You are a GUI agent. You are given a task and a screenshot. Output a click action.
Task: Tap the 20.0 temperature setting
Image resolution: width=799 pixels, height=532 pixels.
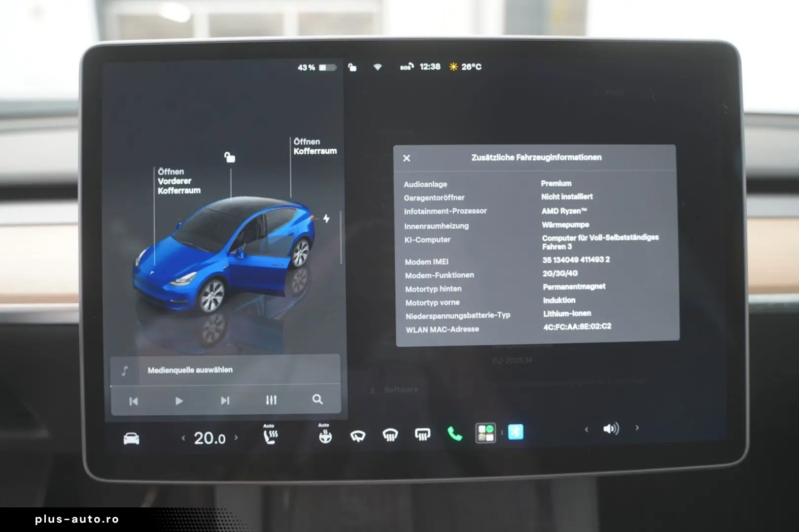click(209, 438)
